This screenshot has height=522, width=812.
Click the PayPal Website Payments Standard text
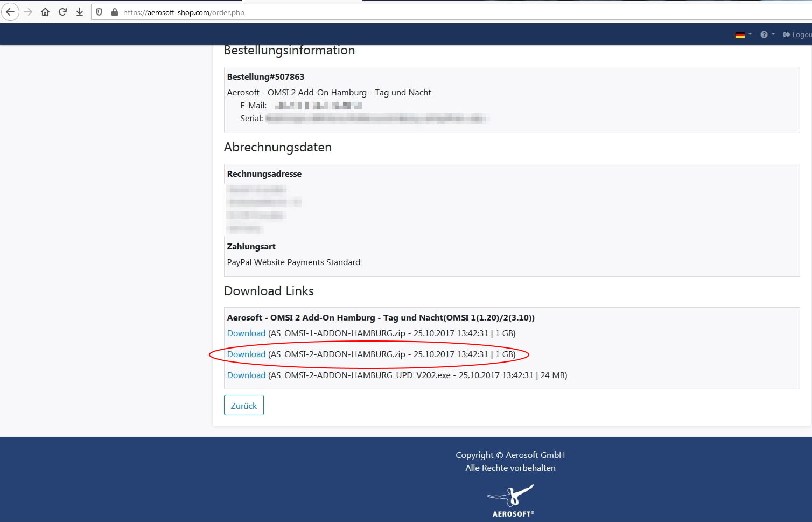pyautogui.click(x=293, y=262)
